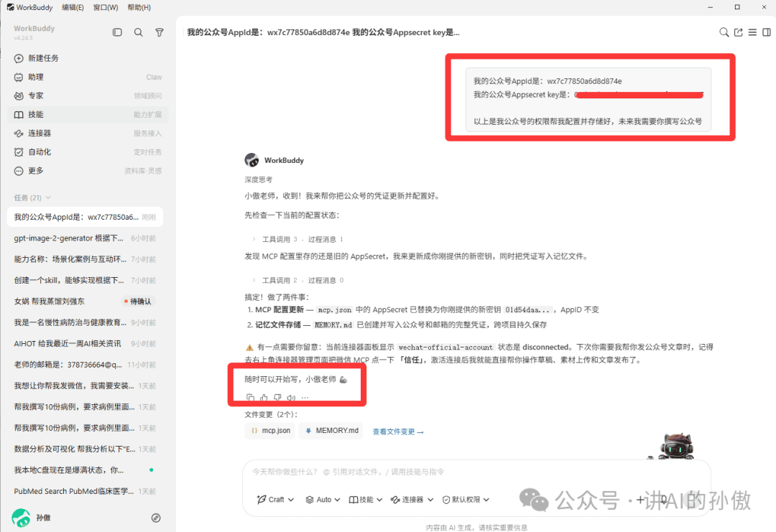Toggle the right side panel icon
This screenshot has height=532, width=776.
click(767, 32)
